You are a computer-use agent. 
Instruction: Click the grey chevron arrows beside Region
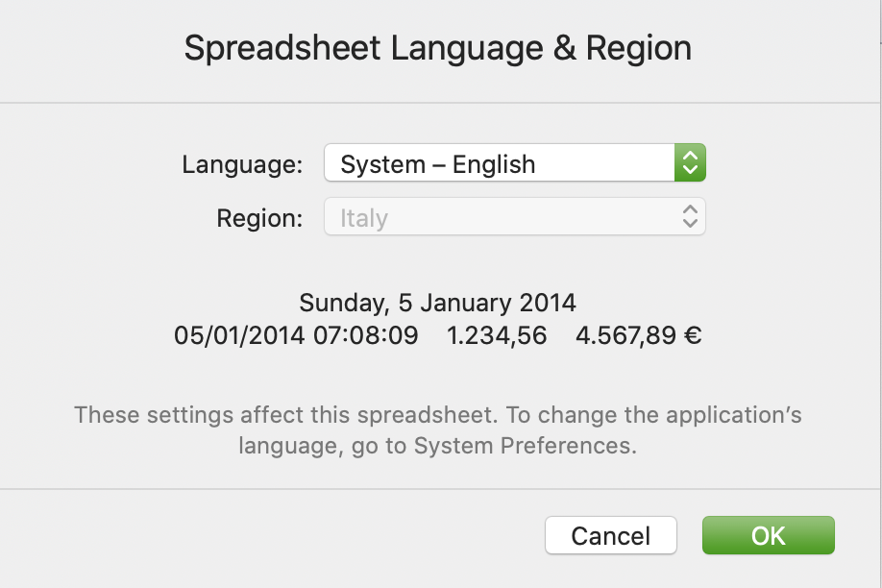tap(690, 217)
